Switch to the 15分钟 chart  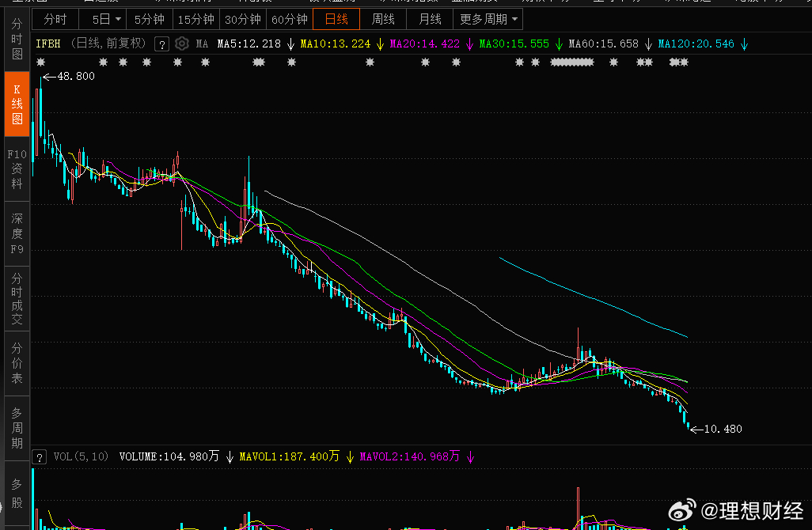pyautogui.click(x=196, y=20)
